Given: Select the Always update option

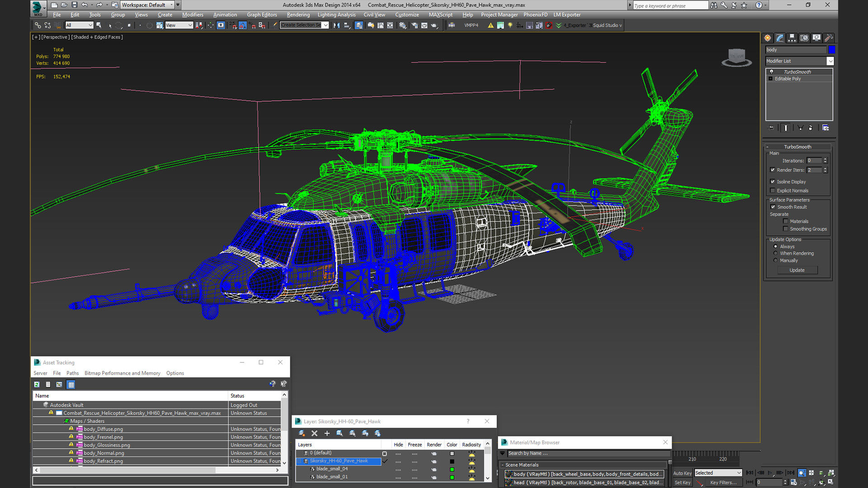Looking at the screenshot, I should click(776, 247).
